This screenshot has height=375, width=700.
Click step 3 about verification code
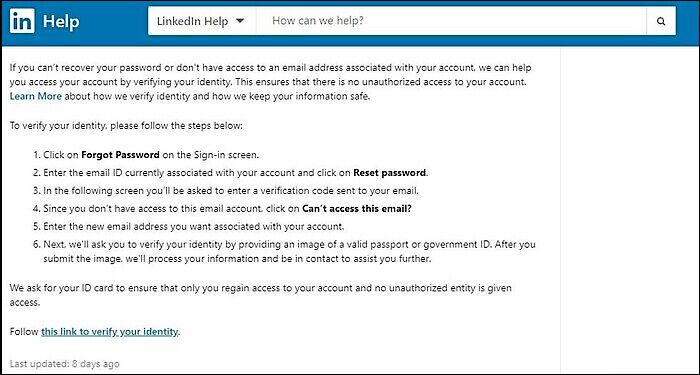click(x=226, y=191)
